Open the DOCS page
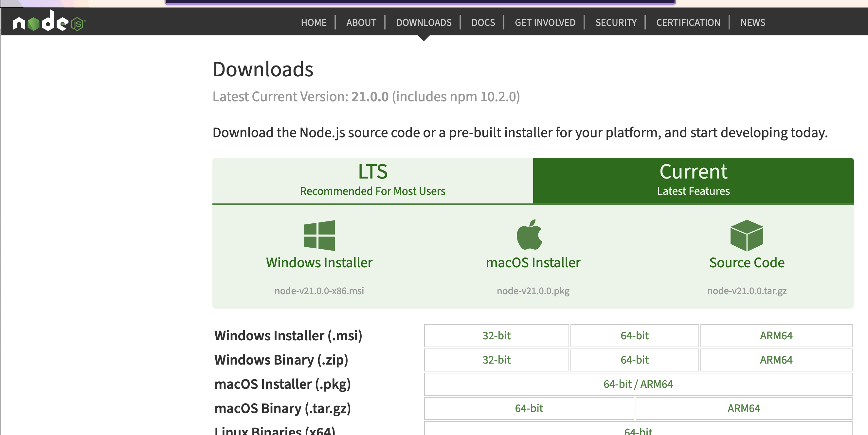This screenshot has height=435, width=868. tap(483, 22)
